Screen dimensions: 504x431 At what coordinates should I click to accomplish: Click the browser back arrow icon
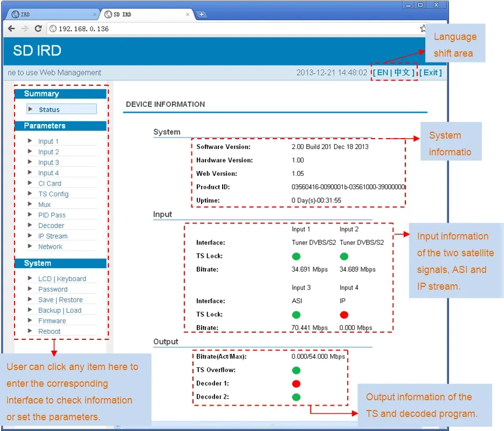pyautogui.click(x=11, y=29)
